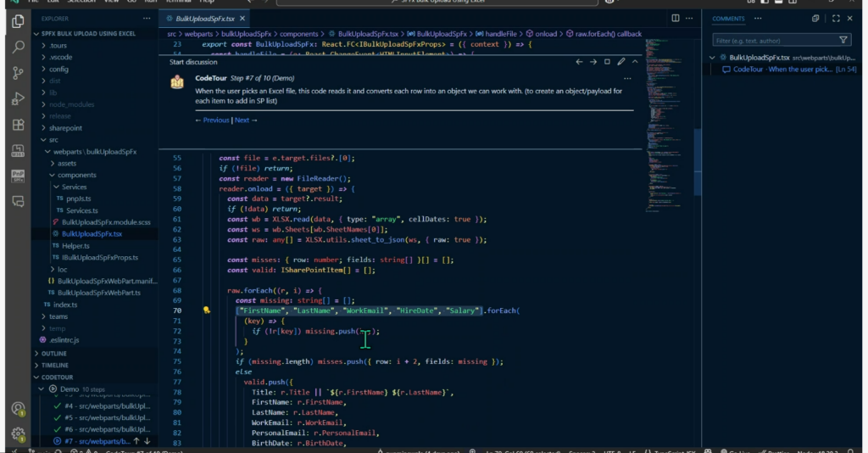Open the Comments chat icon in activity bar
The image size is (868, 453).
click(19, 202)
